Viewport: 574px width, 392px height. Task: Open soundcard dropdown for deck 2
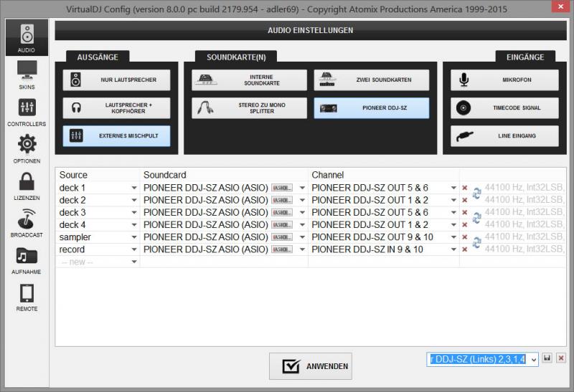(x=302, y=201)
